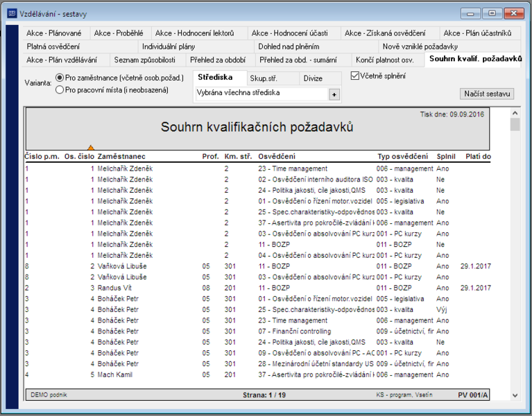
Task: Click employee name Mach Kamil
Action: click(x=114, y=374)
